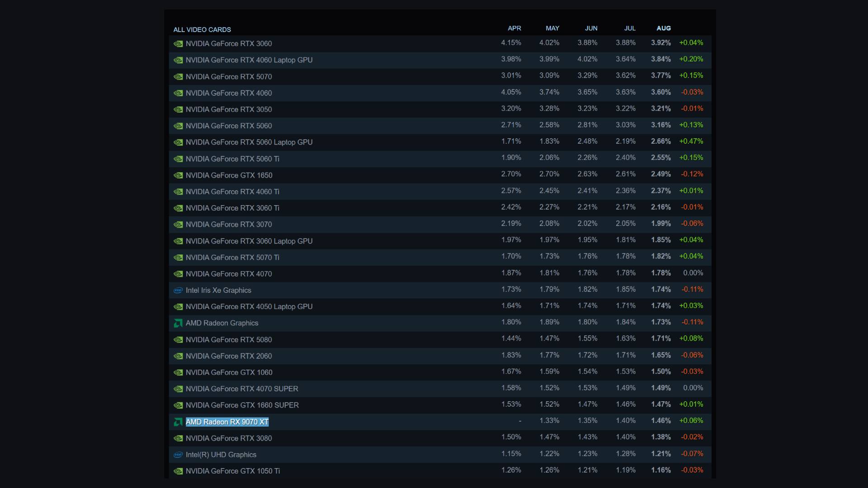The height and width of the screenshot is (488, 868).
Task: Click the NVIDIA logo beside RTX 5070
Action: coord(178,77)
